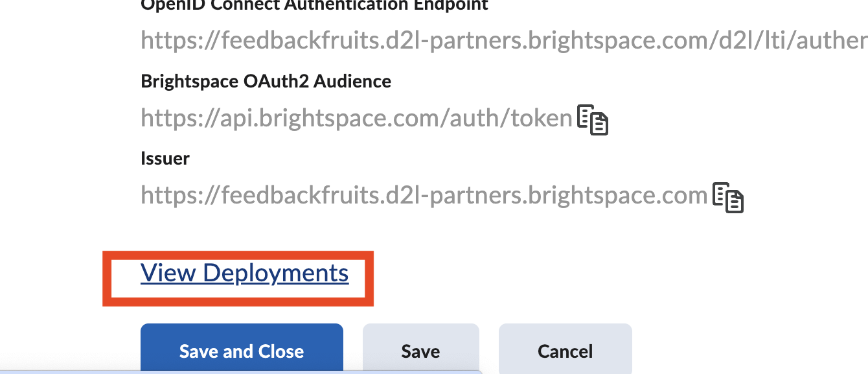Click Save and Close button
This screenshot has width=868, height=374.
click(242, 351)
